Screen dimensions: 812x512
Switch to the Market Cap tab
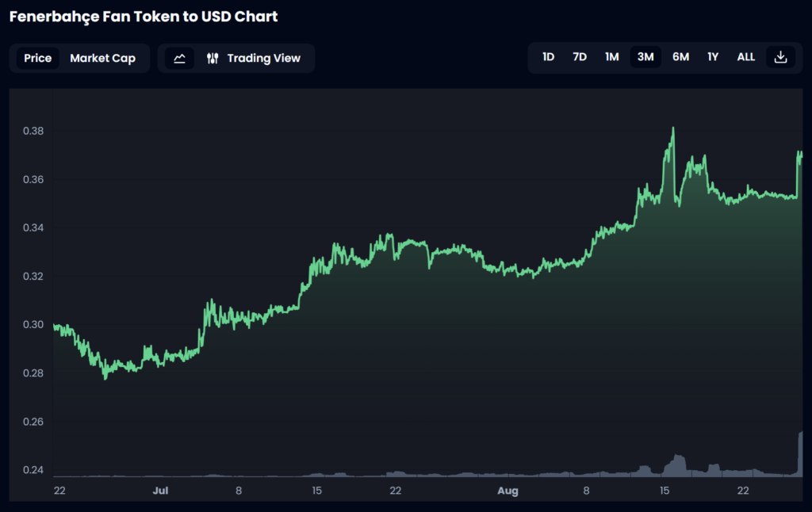point(102,58)
